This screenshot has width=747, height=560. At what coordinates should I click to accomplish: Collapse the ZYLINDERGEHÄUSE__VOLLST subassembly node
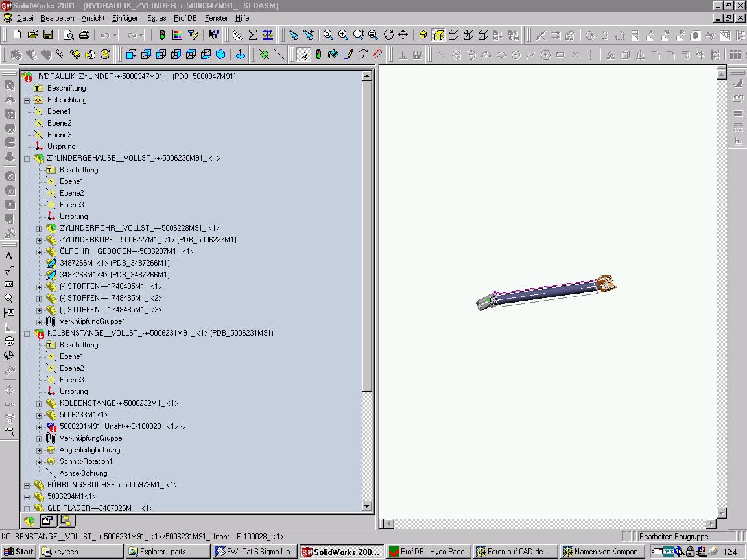[x=27, y=158]
